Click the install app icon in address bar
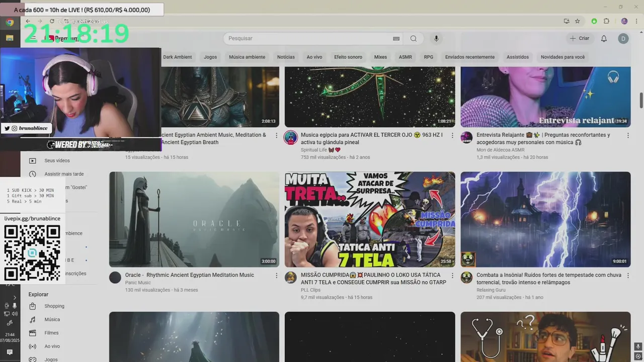This screenshot has height=362, width=644. 567,21
